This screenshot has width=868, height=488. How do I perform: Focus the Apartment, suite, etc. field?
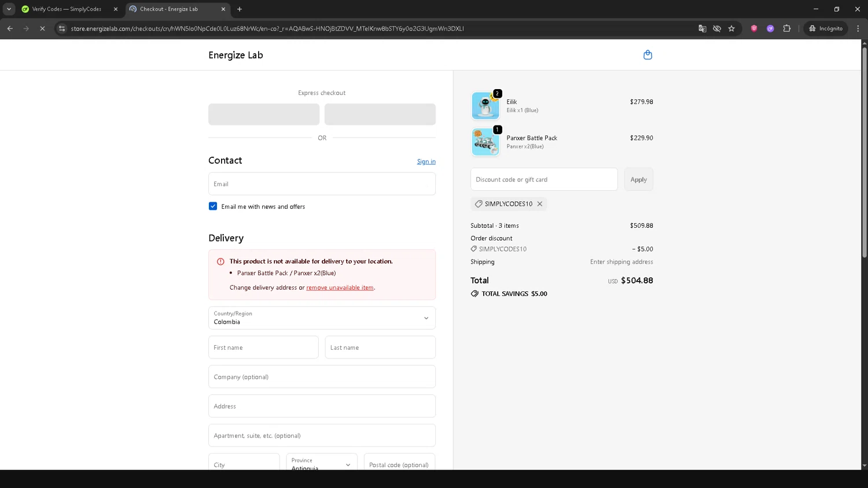[322, 435]
